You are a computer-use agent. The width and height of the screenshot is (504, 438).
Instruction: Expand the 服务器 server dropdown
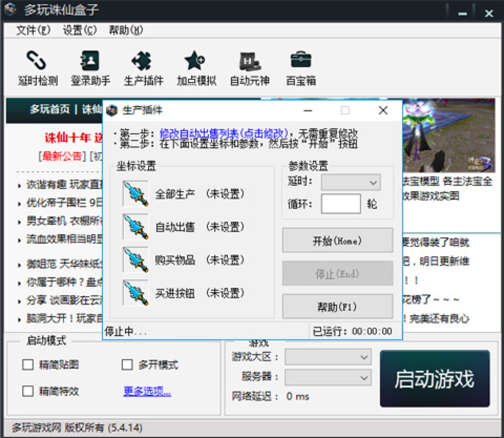point(328,378)
